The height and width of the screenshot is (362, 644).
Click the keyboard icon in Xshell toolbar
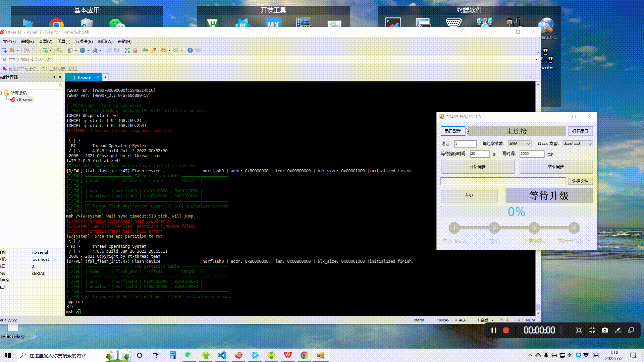click(x=145, y=50)
